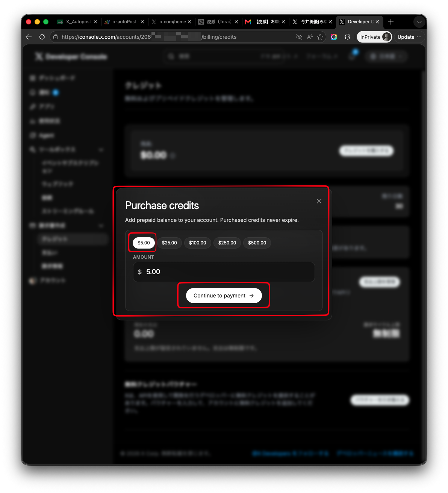The height and width of the screenshot is (493, 448).
Task: Go back to the previous page
Action: click(x=29, y=37)
